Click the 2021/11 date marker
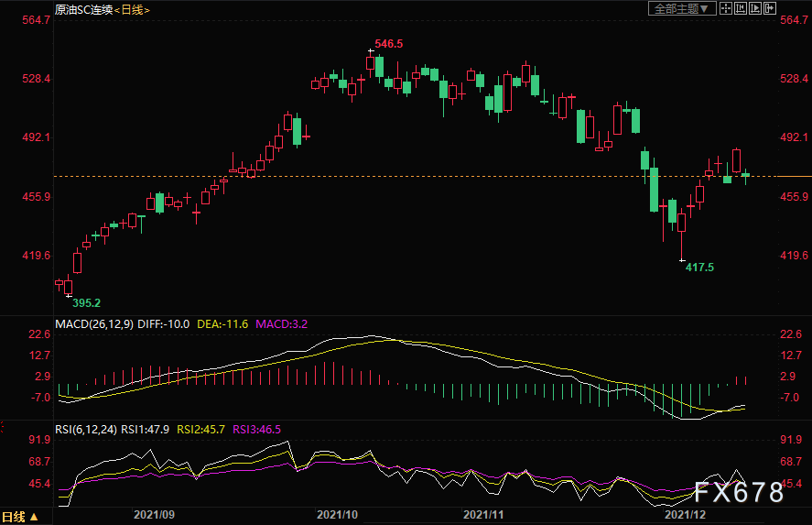This screenshot has width=812, height=525. (x=483, y=515)
